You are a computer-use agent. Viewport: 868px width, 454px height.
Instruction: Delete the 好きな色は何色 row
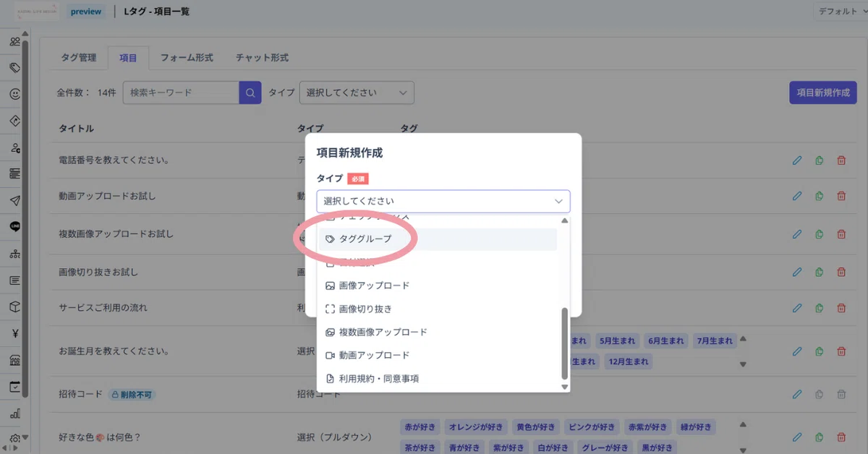click(x=841, y=437)
